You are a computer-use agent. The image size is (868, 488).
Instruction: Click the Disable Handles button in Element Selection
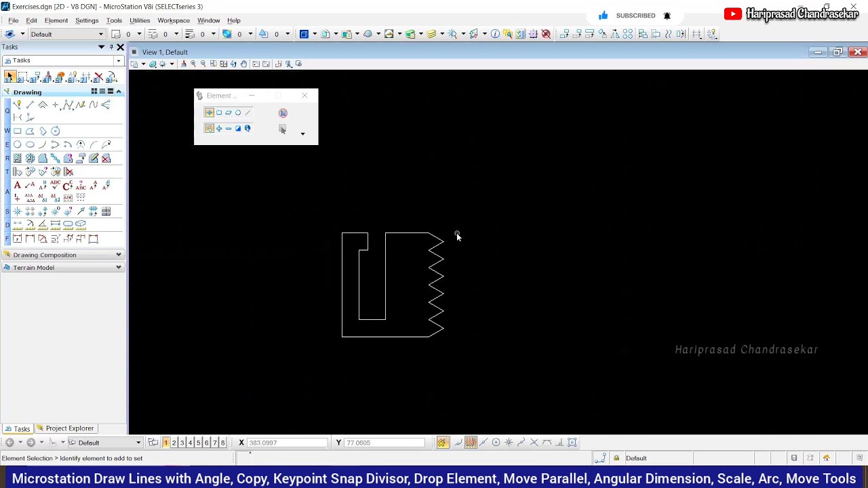coord(283,113)
